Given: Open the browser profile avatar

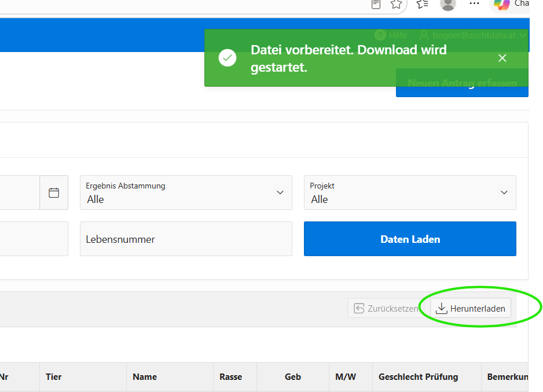Looking at the screenshot, I should pos(447,5).
